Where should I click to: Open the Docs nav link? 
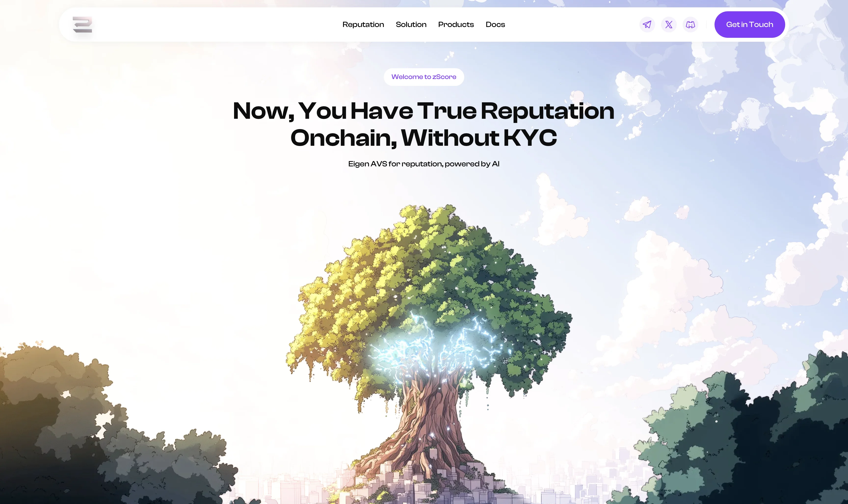(495, 25)
